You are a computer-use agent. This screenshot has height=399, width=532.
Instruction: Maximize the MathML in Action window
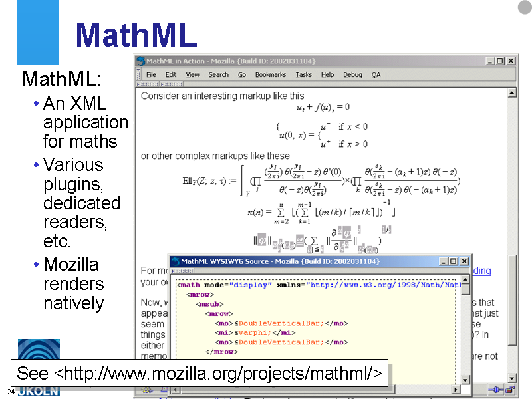(500, 61)
